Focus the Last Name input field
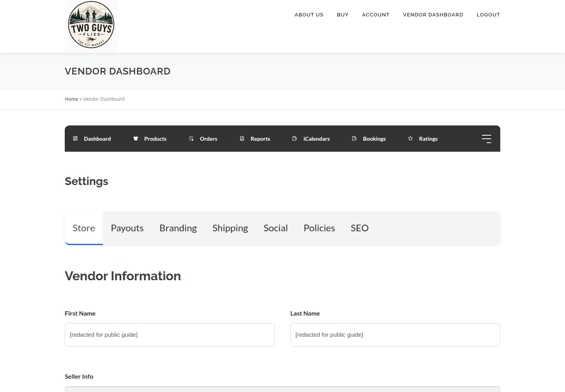The width and height of the screenshot is (565, 392). tap(395, 335)
